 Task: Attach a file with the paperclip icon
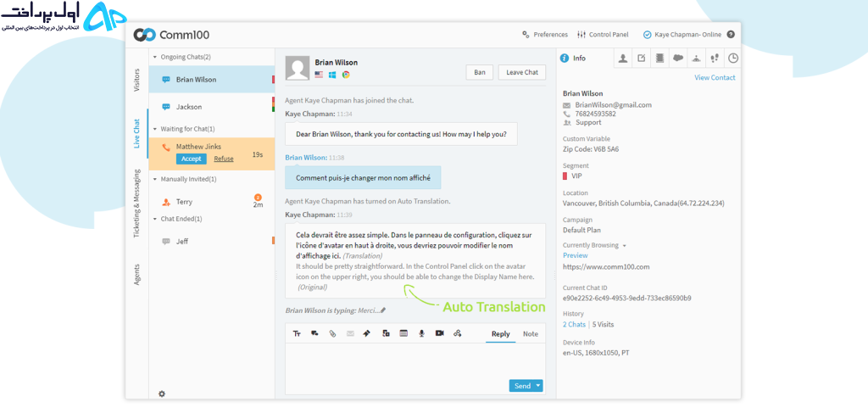(x=332, y=334)
